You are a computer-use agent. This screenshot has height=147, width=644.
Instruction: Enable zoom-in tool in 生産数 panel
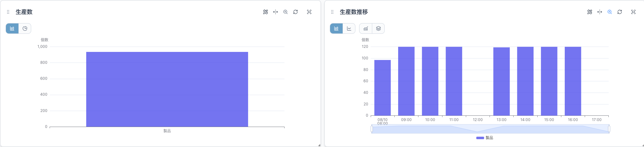tap(285, 12)
